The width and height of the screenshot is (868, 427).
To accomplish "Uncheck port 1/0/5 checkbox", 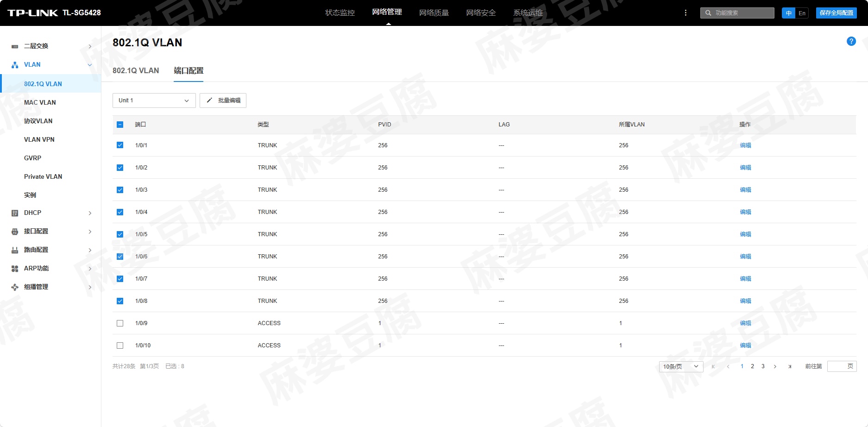I will [x=120, y=234].
